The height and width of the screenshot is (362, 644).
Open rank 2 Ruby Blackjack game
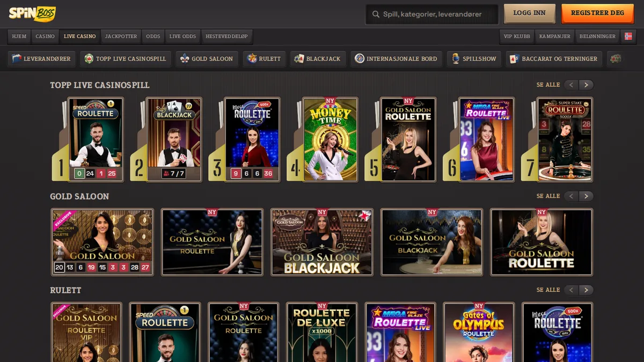click(x=174, y=139)
